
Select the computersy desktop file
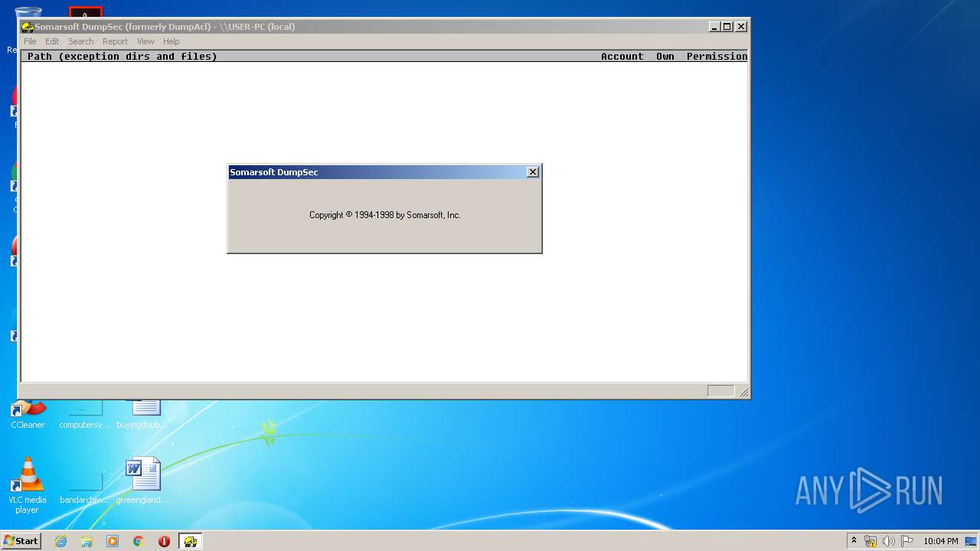tap(85, 414)
